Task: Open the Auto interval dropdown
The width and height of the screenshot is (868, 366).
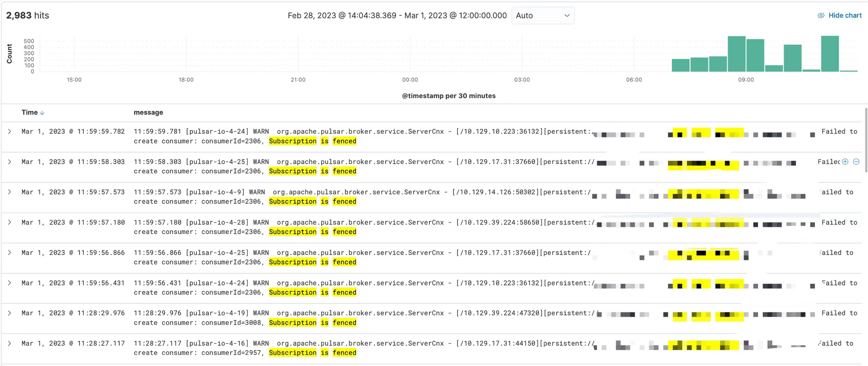Action: tap(543, 16)
